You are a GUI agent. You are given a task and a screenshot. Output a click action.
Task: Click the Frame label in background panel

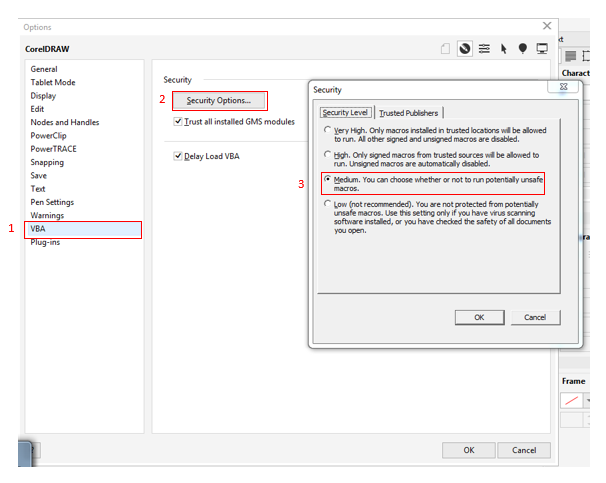tap(574, 381)
